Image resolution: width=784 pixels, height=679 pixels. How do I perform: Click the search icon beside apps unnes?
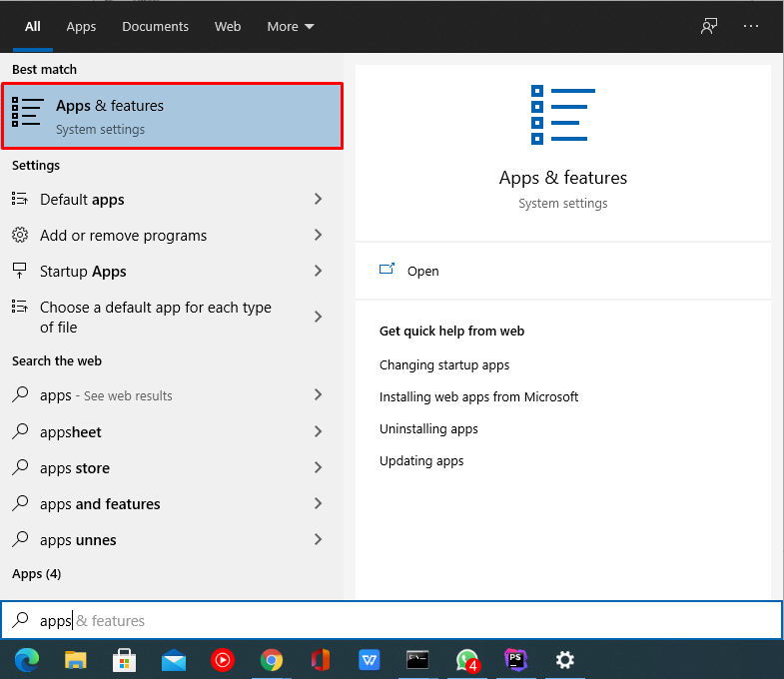pyautogui.click(x=21, y=539)
